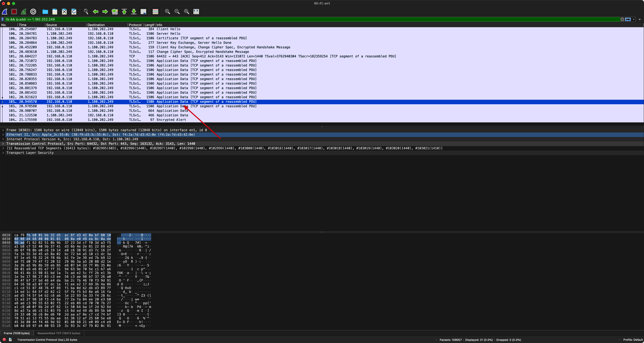Click the red stop capture button
The image size is (644, 343).
pos(14,11)
